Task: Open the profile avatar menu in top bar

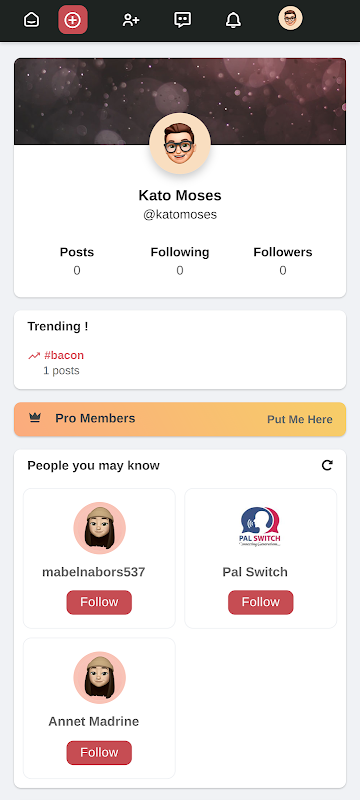Action: tap(290, 19)
